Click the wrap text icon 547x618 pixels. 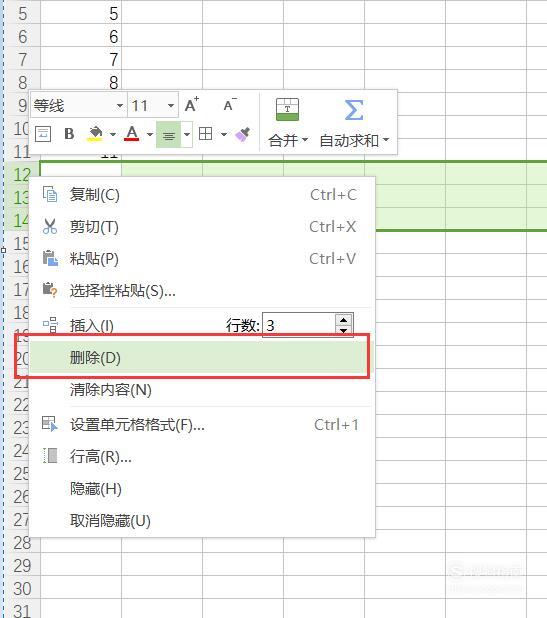43,134
